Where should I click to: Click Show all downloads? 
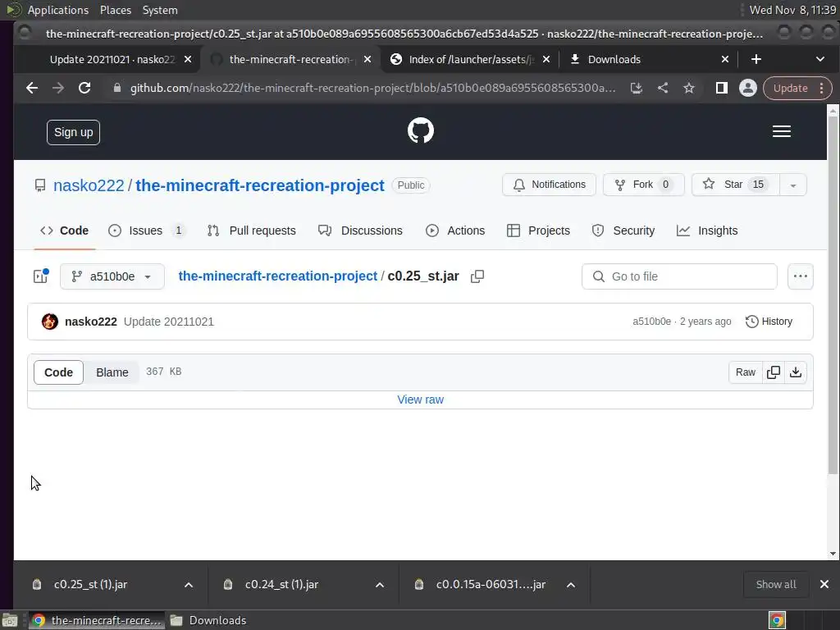click(x=776, y=584)
